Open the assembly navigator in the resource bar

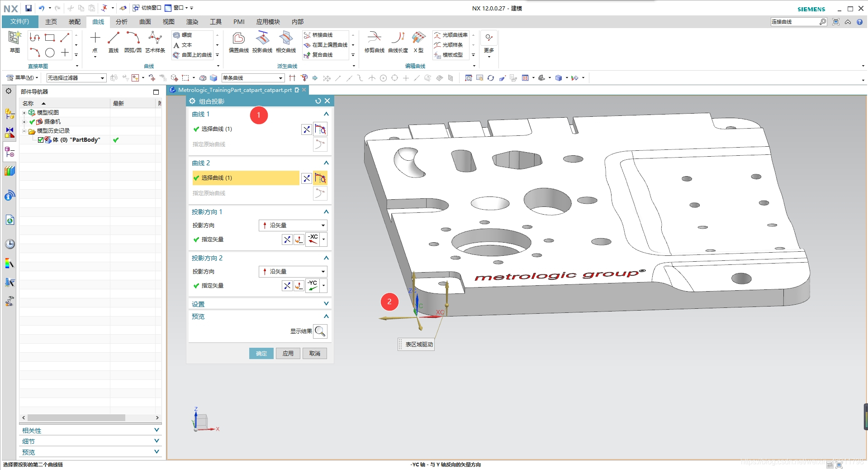(x=9, y=113)
